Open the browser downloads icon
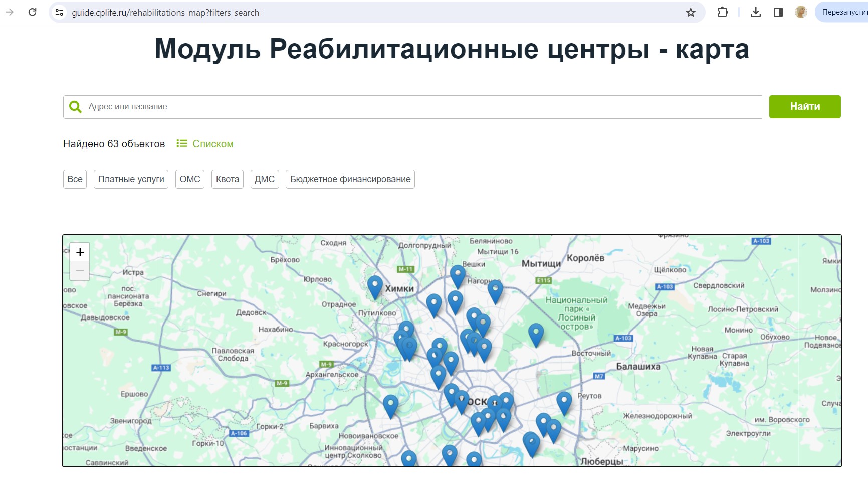 [x=756, y=12]
